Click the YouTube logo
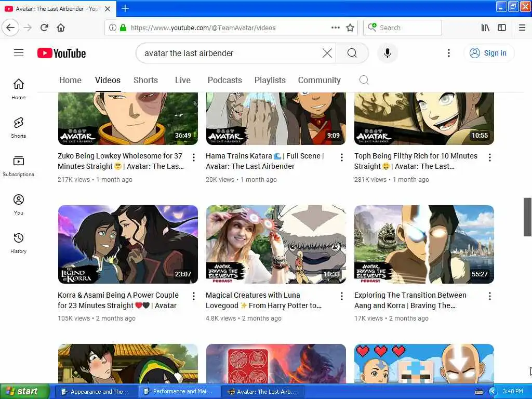This screenshot has height=399, width=532. (x=61, y=54)
